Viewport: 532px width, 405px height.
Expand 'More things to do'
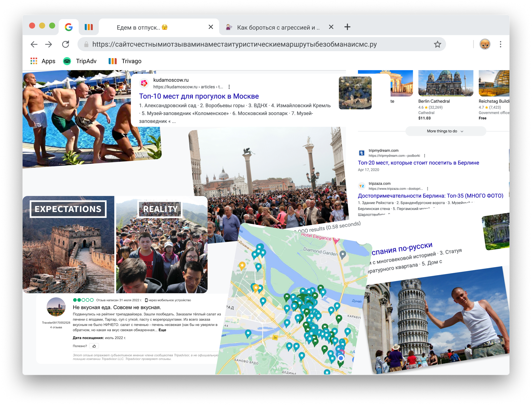(446, 131)
